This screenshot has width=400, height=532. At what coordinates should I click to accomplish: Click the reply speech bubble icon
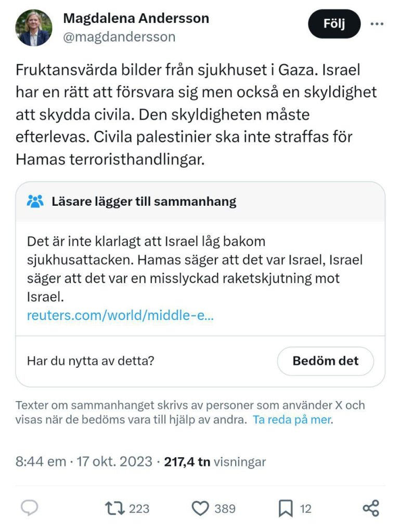29,508
